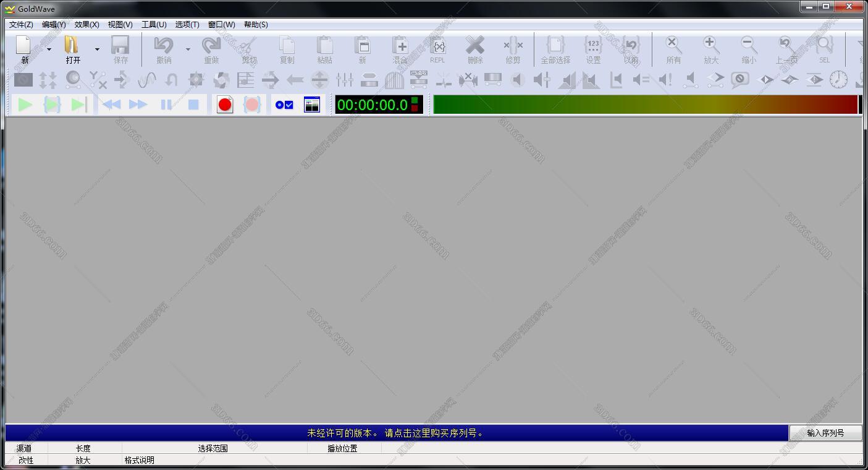Click the Delete (删除) X icon
868x470 pixels.
pos(475,45)
